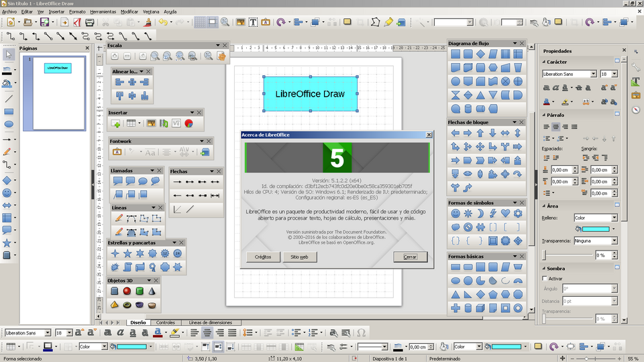Toggle helplines while moving in main toolbar

pos(212,22)
